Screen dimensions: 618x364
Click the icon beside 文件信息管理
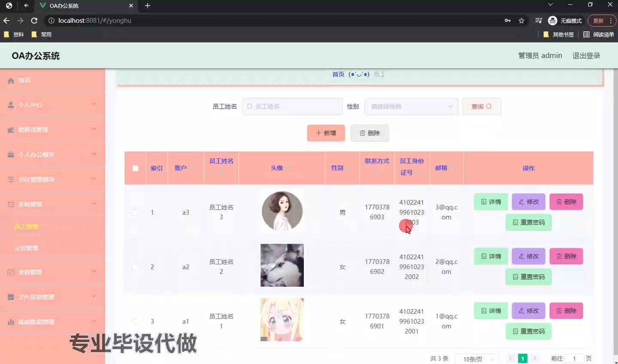11,297
